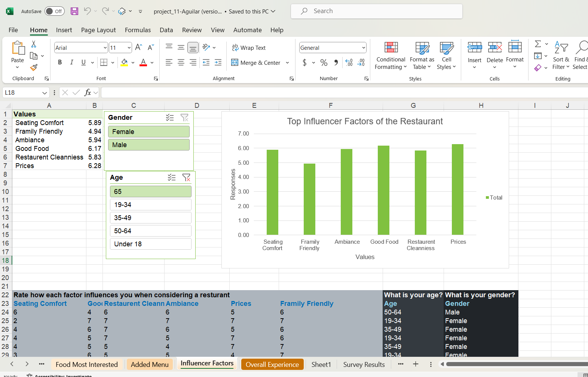This screenshot has width=588, height=377.
Task: Click the Center align icon
Action: 181,63
